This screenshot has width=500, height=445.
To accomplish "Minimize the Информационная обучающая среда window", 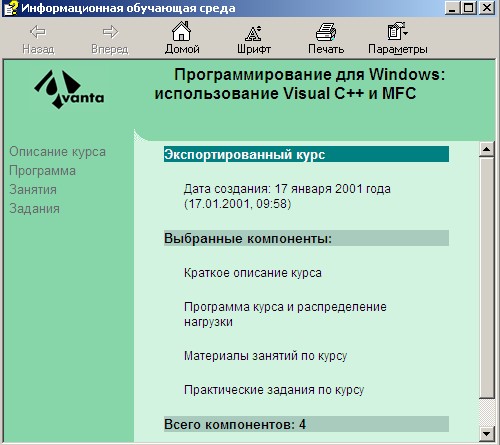I will 452,8.
